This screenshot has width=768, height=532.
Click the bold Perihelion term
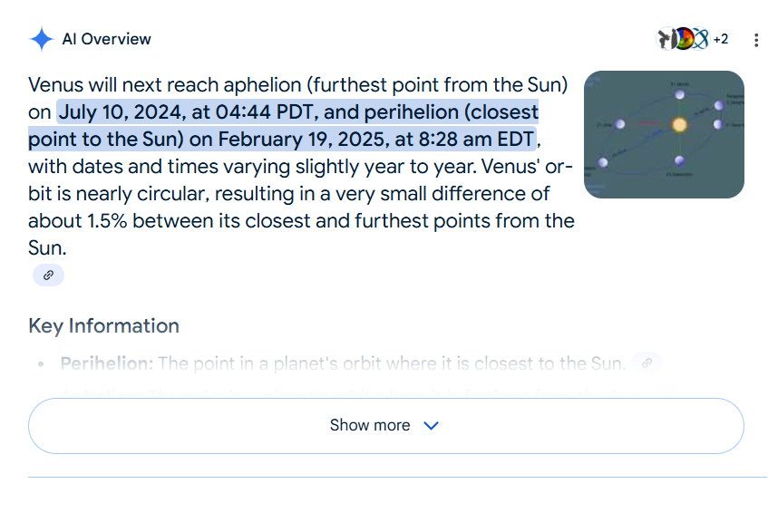coord(106,363)
